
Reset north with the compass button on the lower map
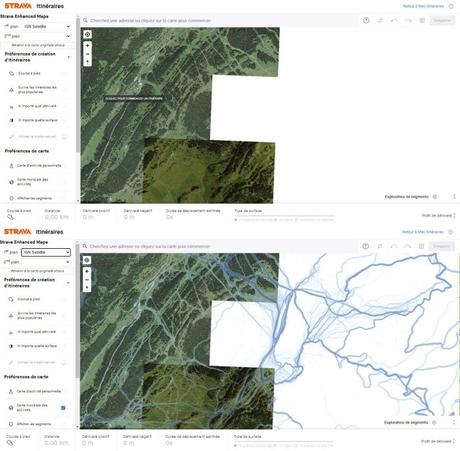[87, 288]
